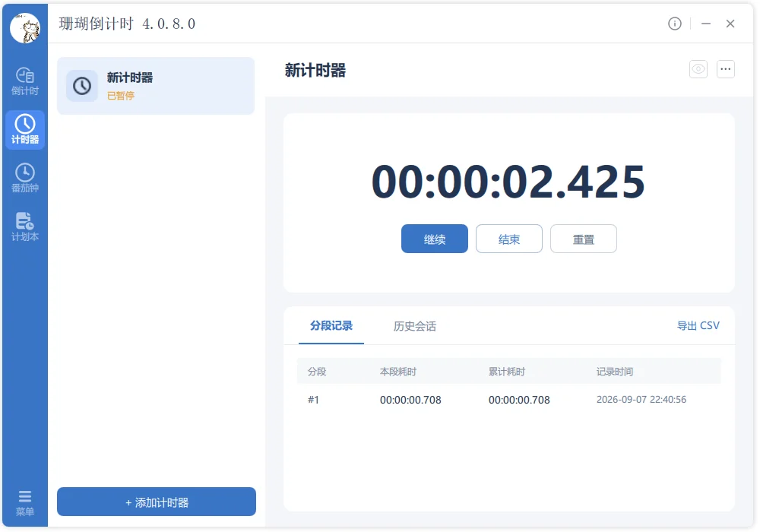Open the 番茄钟 pomodoro section
The image size is (760, 532).
[x=25, y=178]
